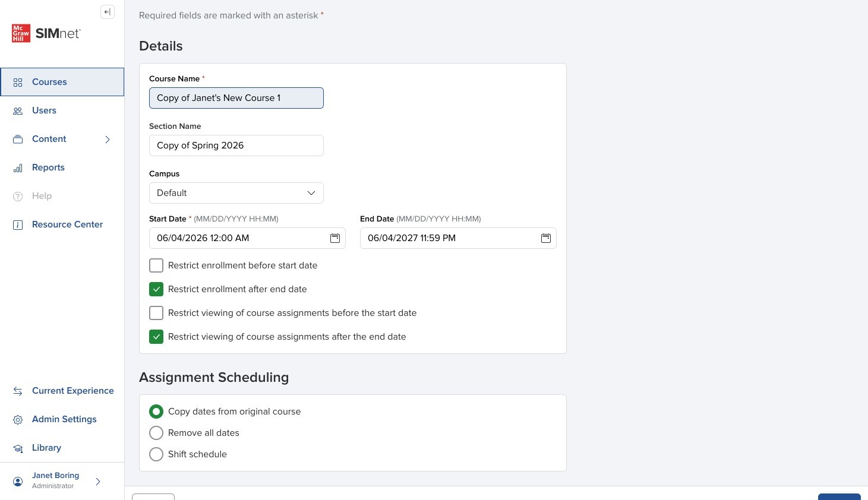Click the Help link in the sidebar
This screenshot has height=500, width=868.
click(x=62, y=196)
